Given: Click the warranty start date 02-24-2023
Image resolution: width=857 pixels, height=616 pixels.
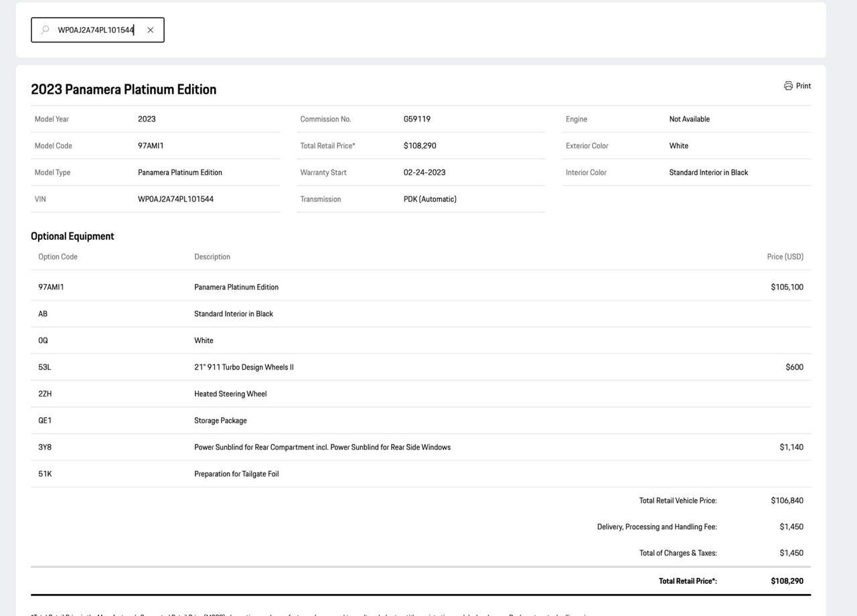Looking at the screenshot, I should (424, 172).
